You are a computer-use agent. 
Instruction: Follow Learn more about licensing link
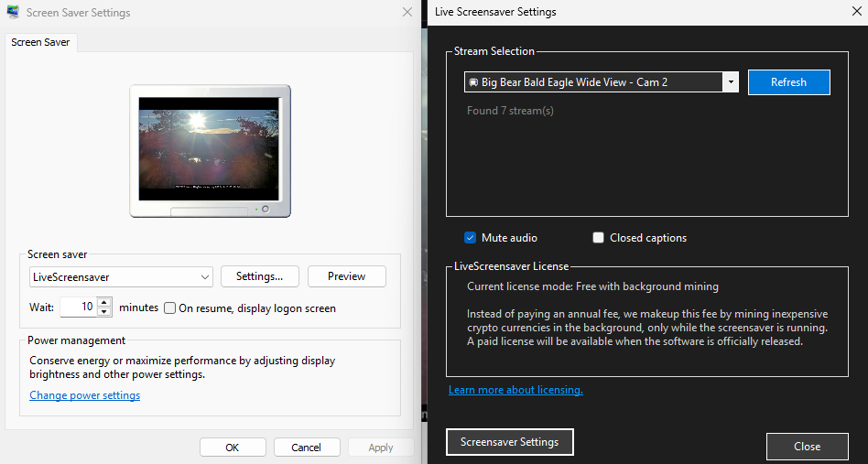click(515, 390)
